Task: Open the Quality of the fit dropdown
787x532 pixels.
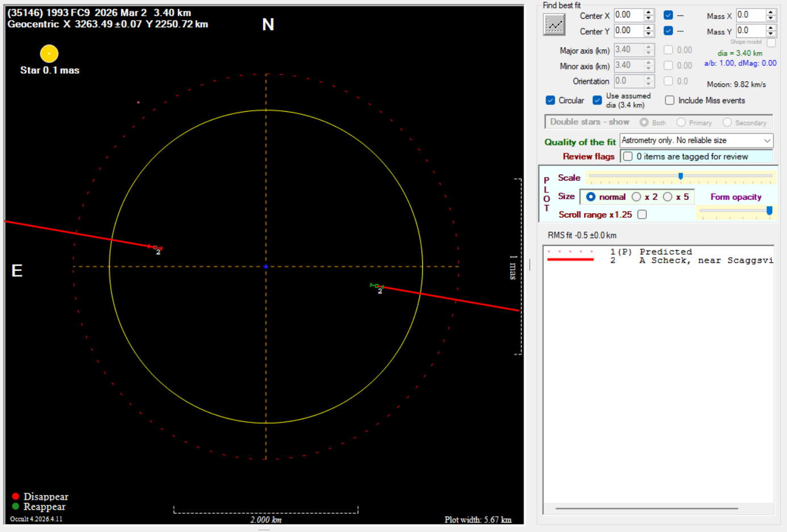Action: pyautogui.click(x=767, y=140)
